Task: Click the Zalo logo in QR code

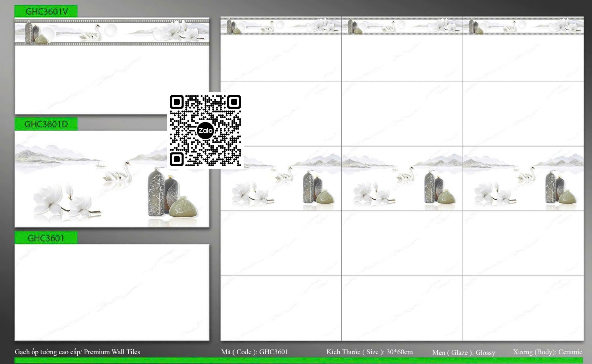Action: click(x=205, y=130)
